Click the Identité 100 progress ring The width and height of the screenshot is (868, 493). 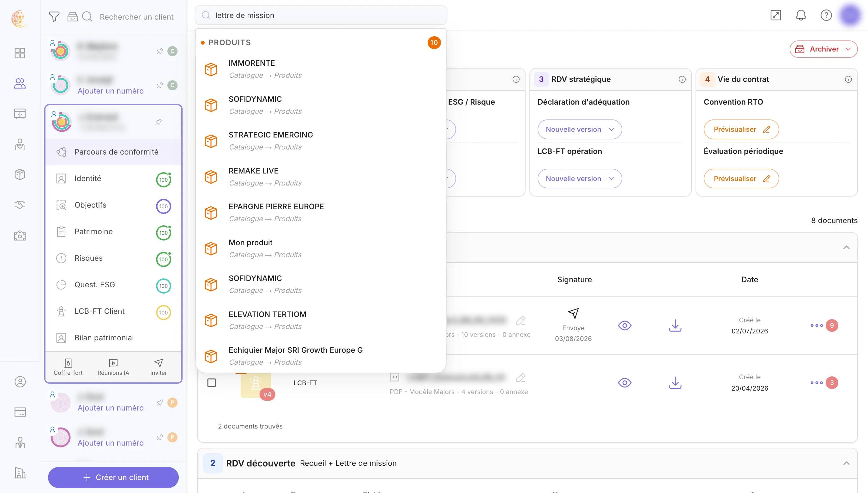(x=163, y=180)
